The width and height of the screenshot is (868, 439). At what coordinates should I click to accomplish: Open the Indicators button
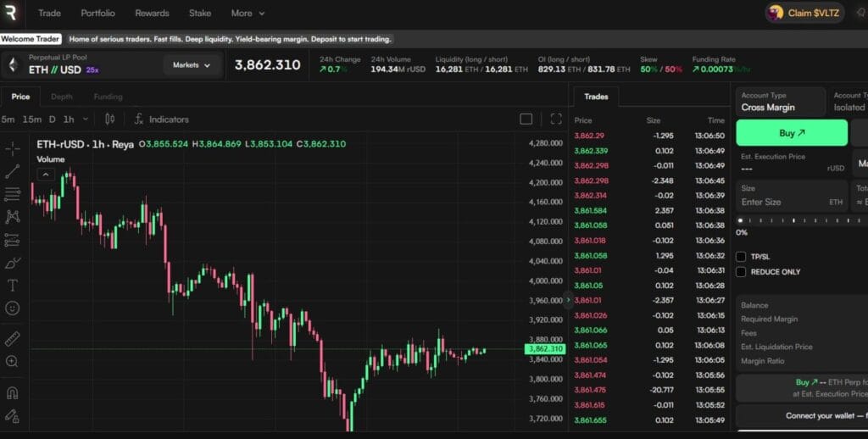pos(162,119)
